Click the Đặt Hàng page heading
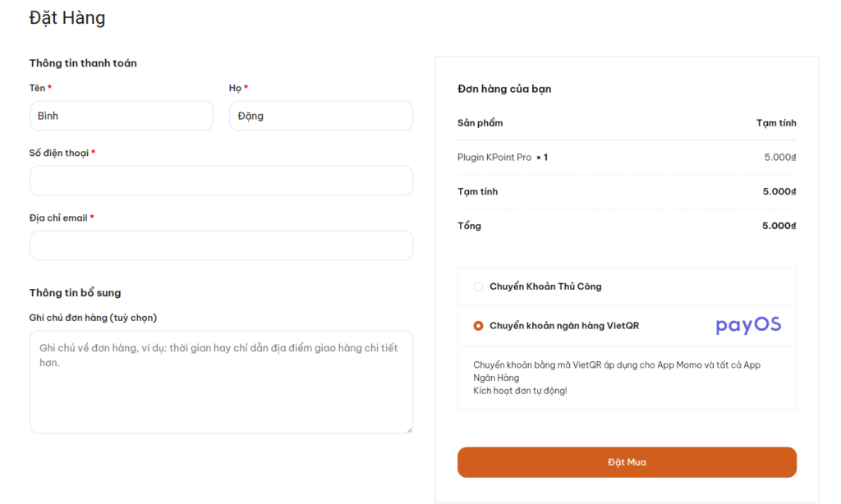The width and height of the screenshot is (841, 504). click(67, 17)
